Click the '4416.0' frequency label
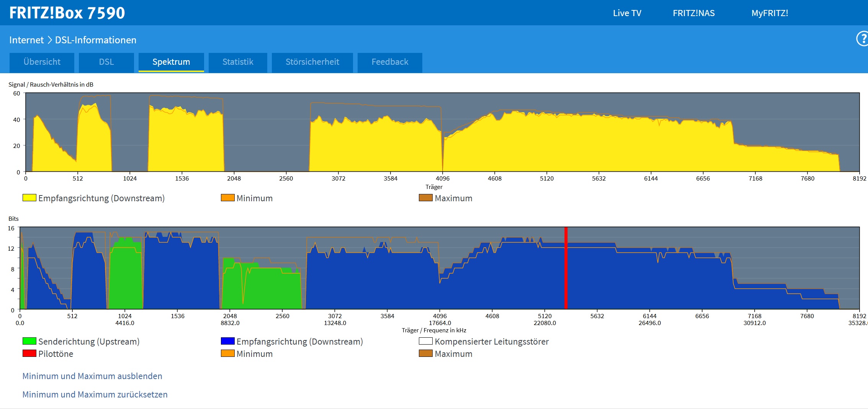The image size is (868, 409). tap(125, 323)
